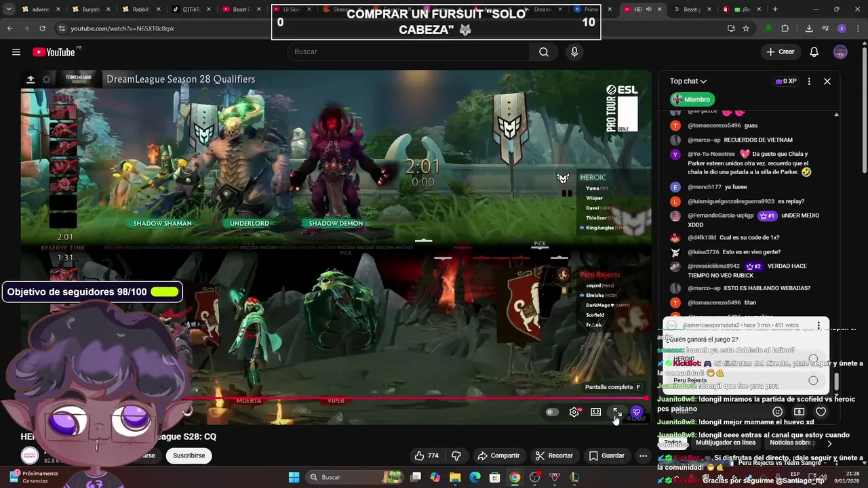Open browser downloads icon
868x488 pixels.
(x=809, y=28)
